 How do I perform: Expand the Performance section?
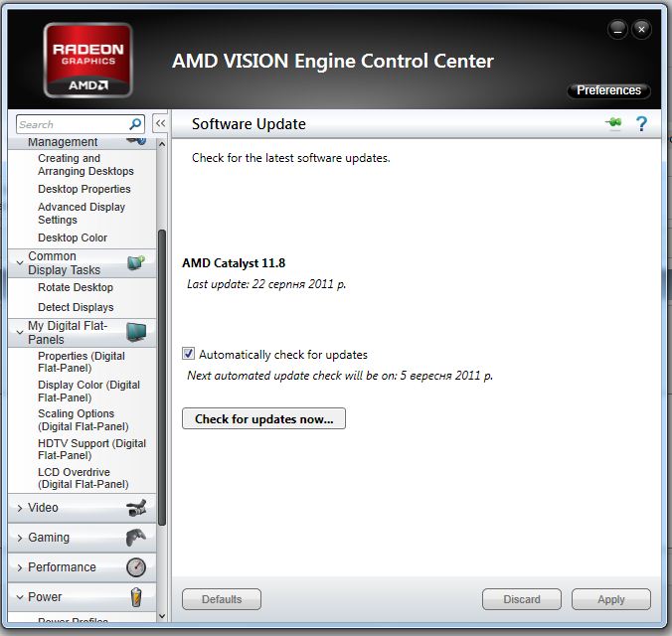(x=20, y=567)
